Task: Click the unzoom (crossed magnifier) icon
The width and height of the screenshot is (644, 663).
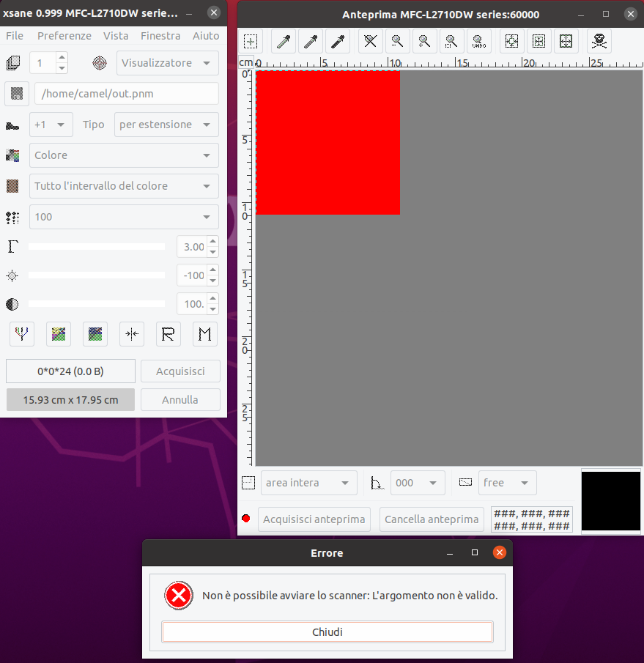Action: (370, 41)
